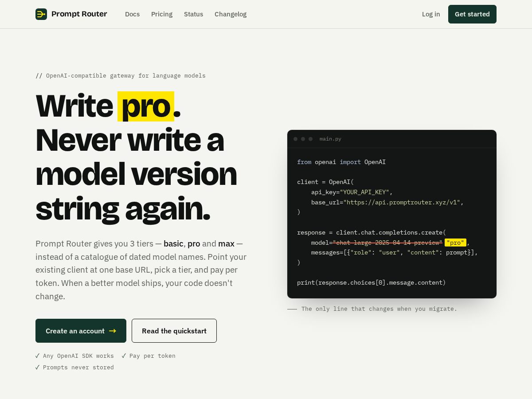Click the bold word "max" in the description

point(226,243)
